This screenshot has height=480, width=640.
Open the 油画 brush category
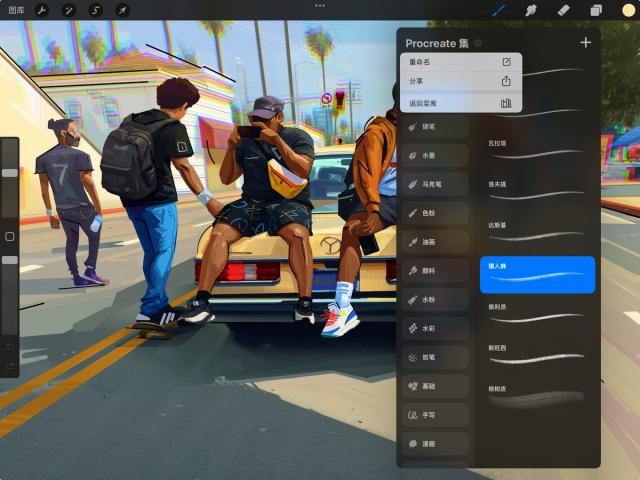tap(435, 242)
